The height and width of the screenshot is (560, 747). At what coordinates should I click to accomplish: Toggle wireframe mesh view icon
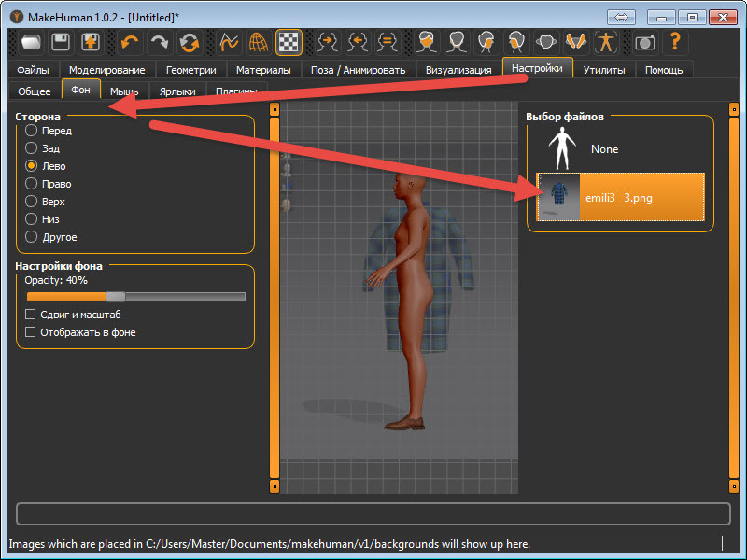tap(259, 42)
